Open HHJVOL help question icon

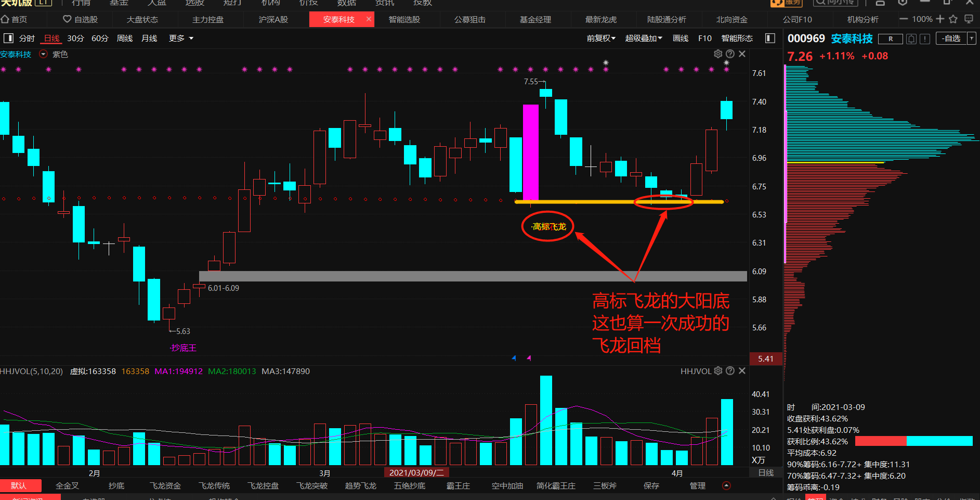(730, 370)
